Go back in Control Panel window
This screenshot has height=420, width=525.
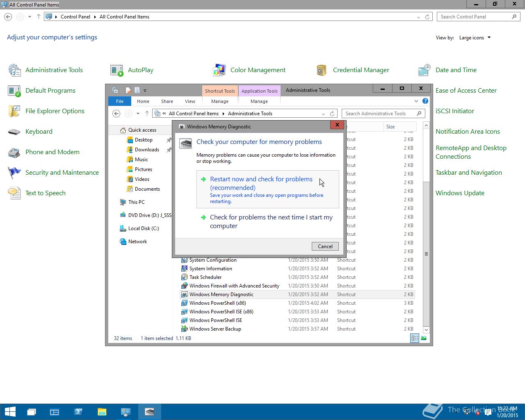pyautogui.click(x=8, y=17)
